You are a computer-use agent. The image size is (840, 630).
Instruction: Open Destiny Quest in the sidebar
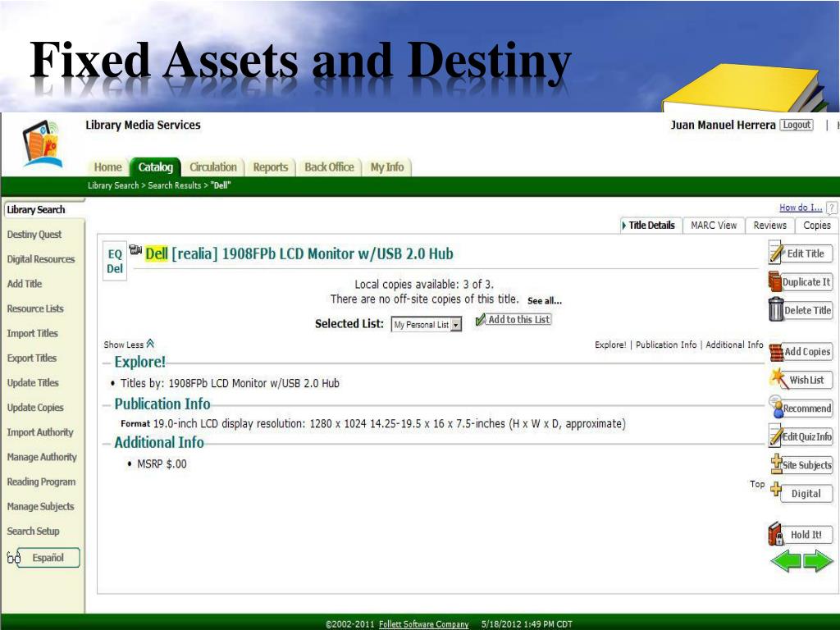tap(34, 235)
